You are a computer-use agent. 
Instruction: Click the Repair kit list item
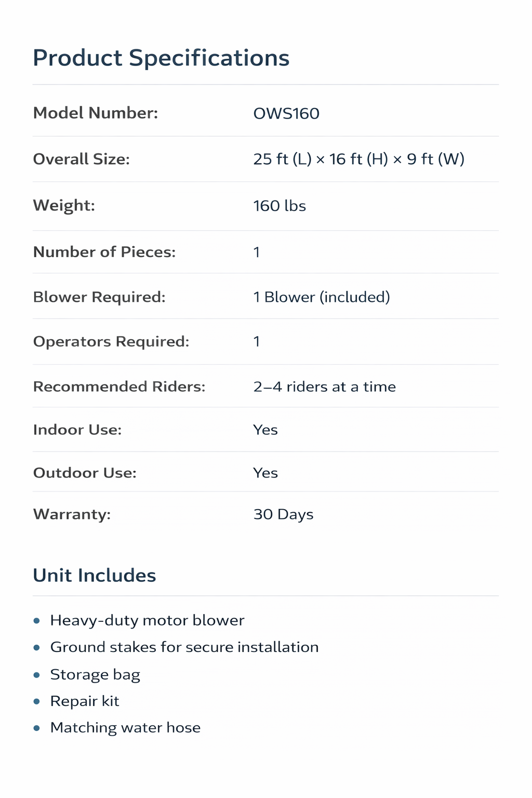click(85, 701)
